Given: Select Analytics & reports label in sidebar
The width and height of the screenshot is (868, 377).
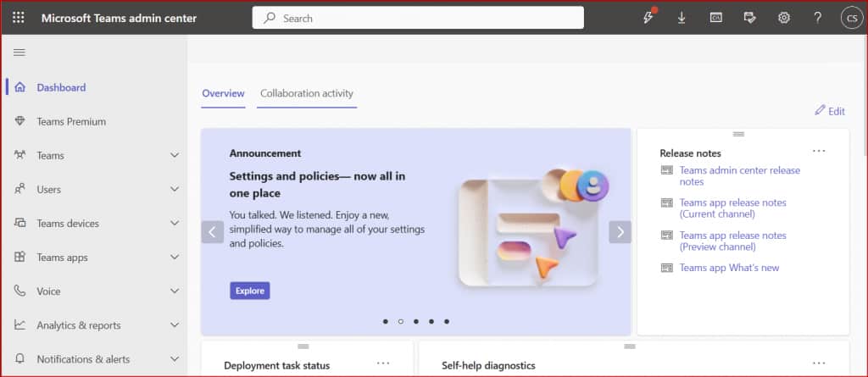Looking at the screenshot, I should [79, 325].
